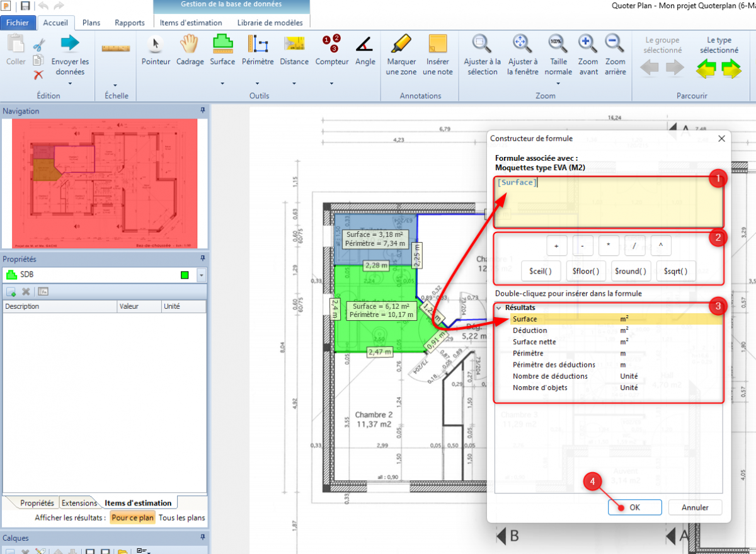This screenshot has width=756, height=554.
Task: Switch to the Extensions tab
Action: (79, 503)
